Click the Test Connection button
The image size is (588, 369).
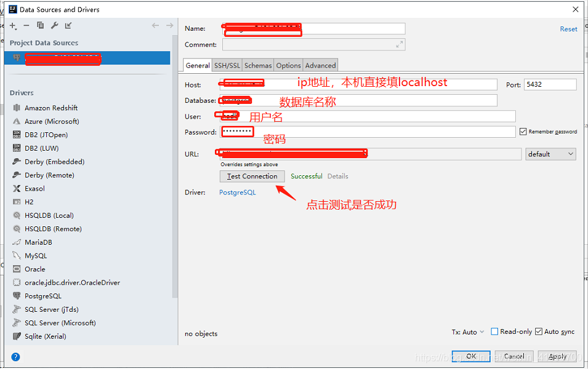[252, 177]
